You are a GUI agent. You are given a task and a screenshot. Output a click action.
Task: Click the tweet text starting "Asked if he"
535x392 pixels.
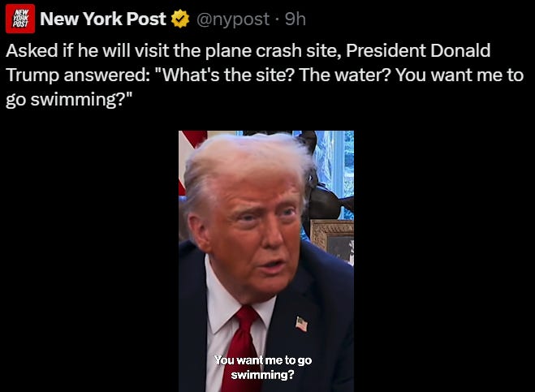pyautogui.click(x=265, y=75)
